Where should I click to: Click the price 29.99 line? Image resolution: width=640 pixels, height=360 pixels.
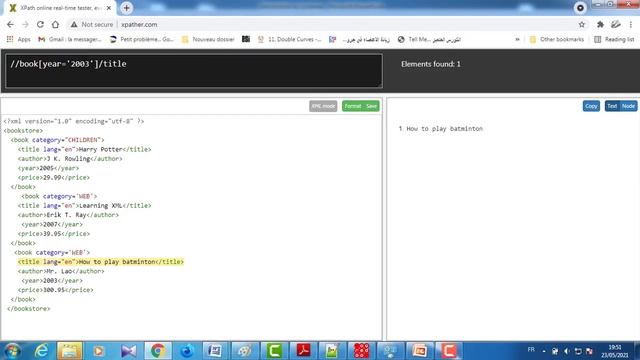[x=54, y=178]
